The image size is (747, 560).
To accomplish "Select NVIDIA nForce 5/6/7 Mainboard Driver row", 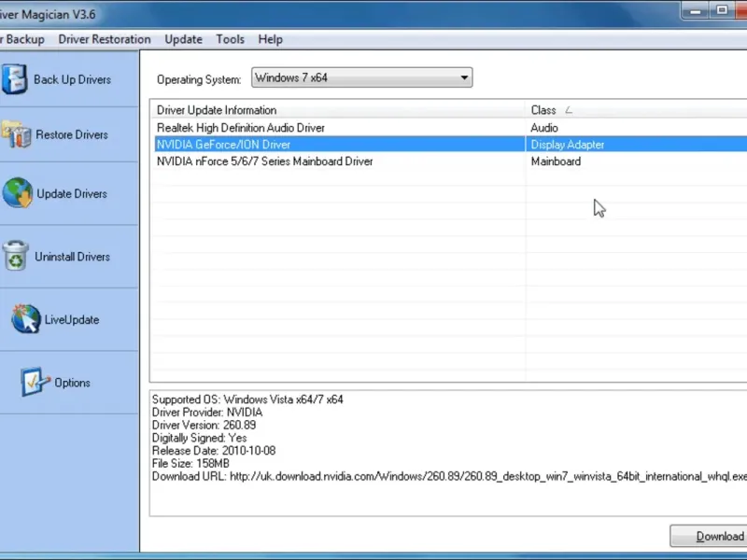I will (x=264, y=161).
